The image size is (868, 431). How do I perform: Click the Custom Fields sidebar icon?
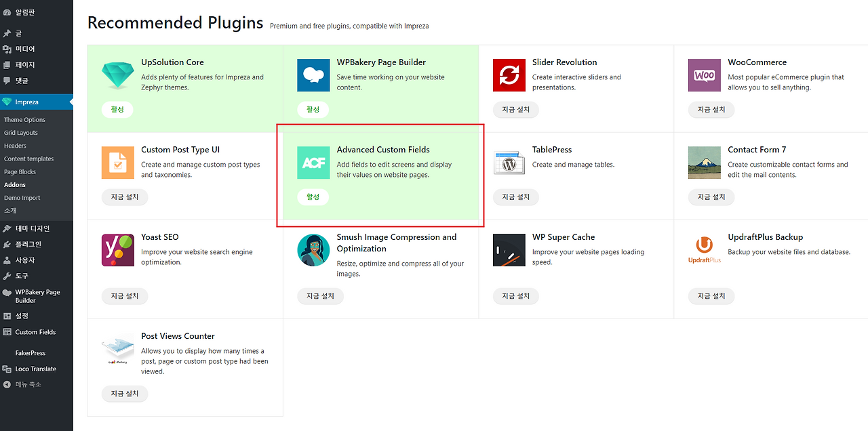pyautogui.click(x=7, y=332)
